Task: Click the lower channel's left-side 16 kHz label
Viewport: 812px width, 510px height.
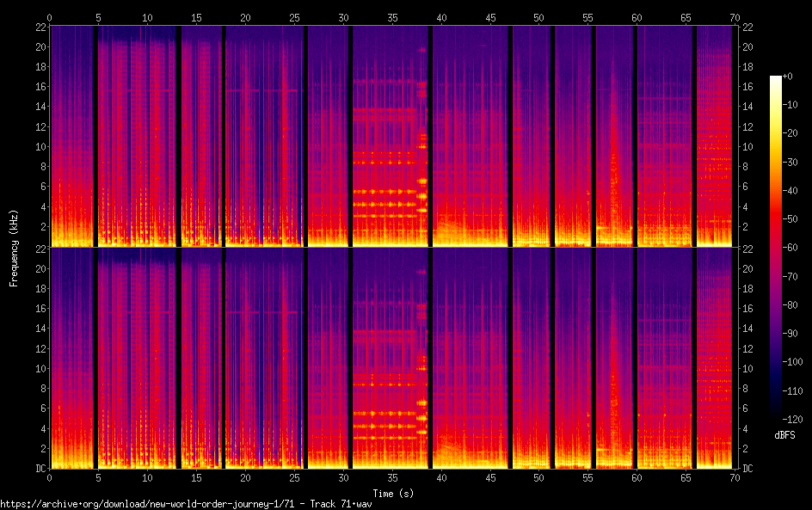Action: (x=40, y=309)
